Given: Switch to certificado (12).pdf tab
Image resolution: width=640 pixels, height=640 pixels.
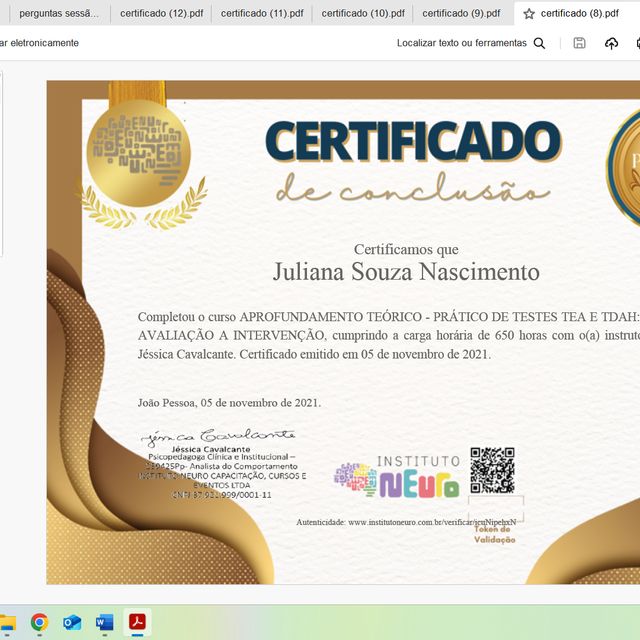Looking at the screenshot, I should click(161, 13).
